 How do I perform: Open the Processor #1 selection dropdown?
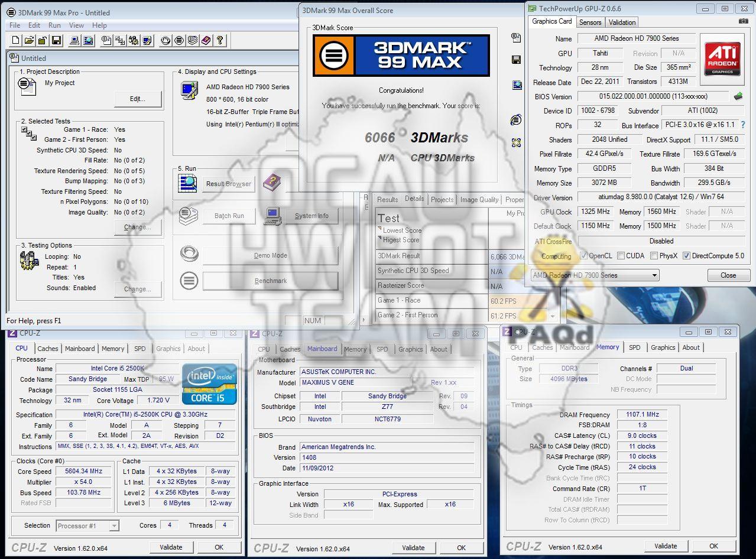(x=87, y=525)
